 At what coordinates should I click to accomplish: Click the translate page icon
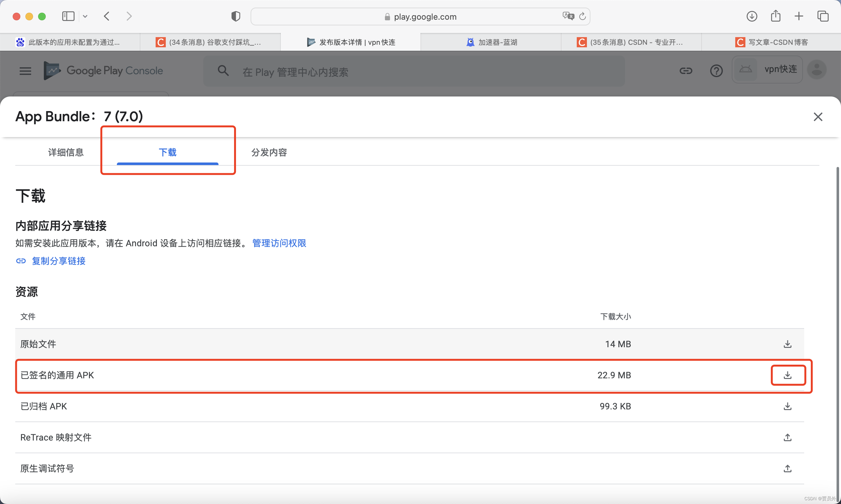tap(568, 16)
